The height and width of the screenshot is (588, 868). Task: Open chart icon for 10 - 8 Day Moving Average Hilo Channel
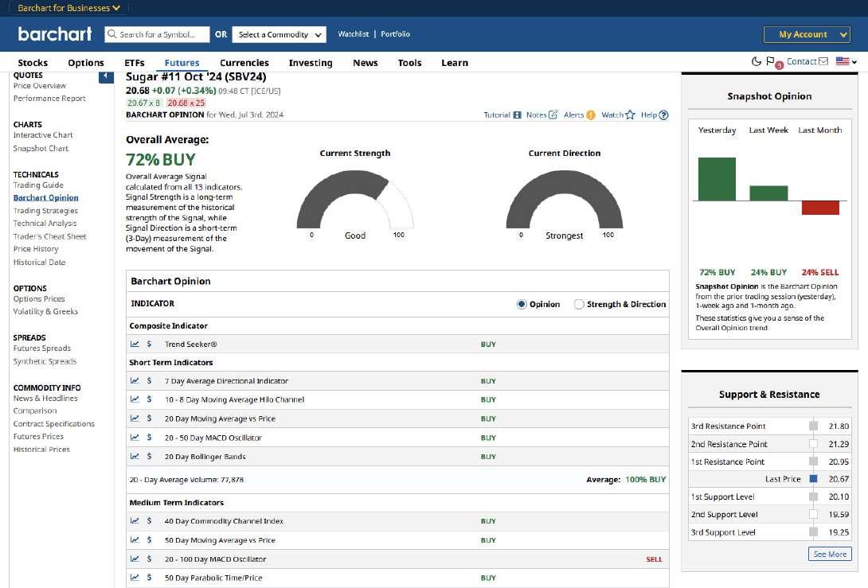tap(135, 399)
